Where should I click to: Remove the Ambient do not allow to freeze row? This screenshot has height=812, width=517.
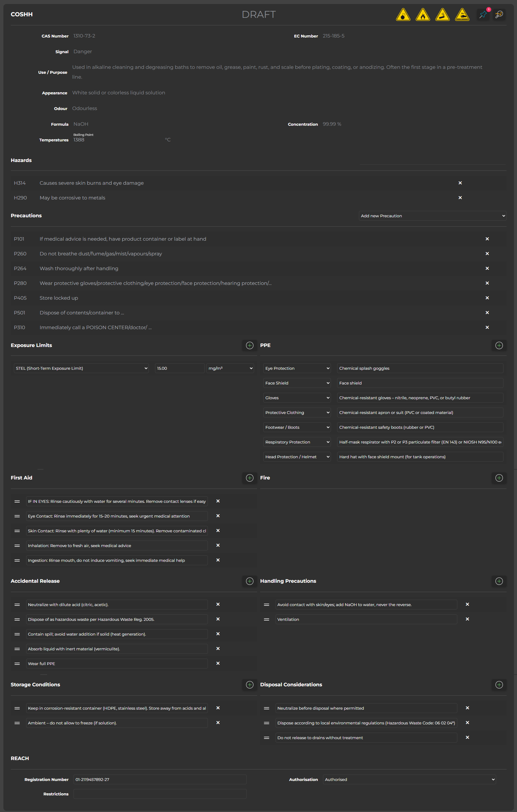pos(218,723)
